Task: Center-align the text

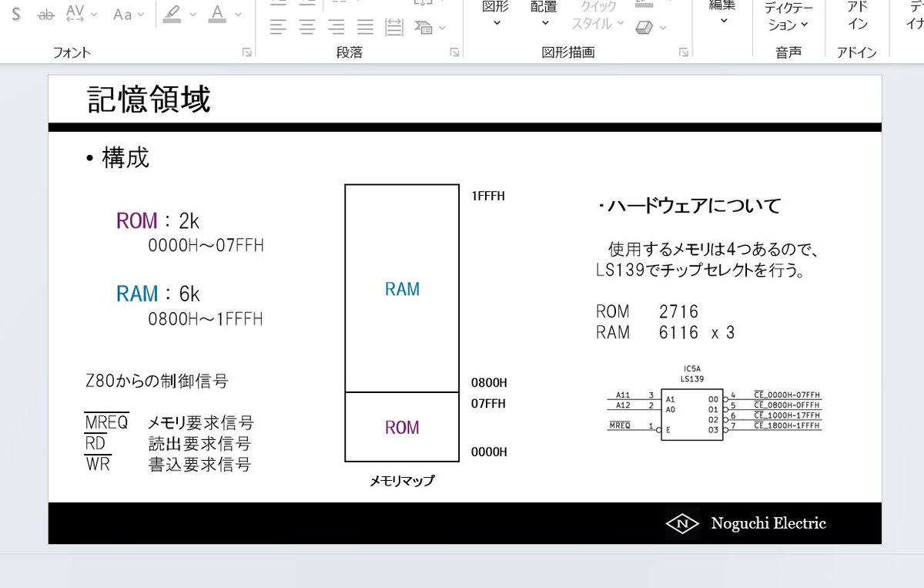Action: [x=307, y=28]
